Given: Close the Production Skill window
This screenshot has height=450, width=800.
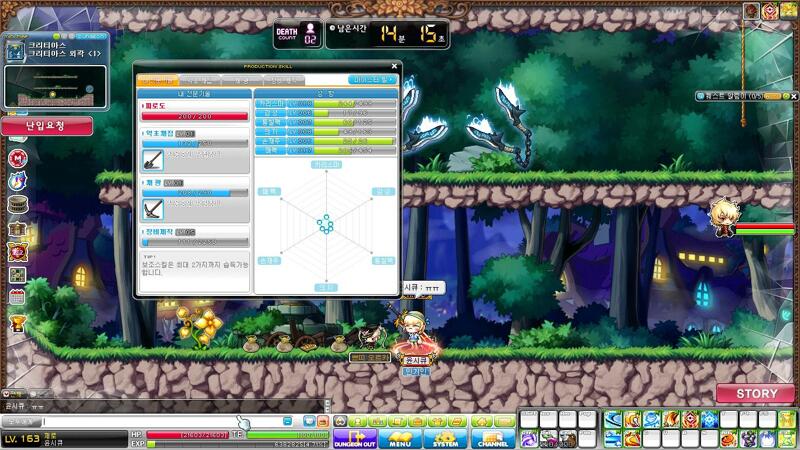Looking at the screenshot, I should coord(394,66).
